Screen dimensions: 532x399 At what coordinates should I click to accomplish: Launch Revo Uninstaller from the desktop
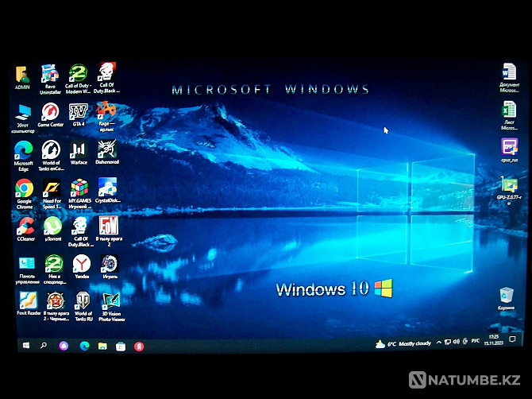click(x=50, y=79)
